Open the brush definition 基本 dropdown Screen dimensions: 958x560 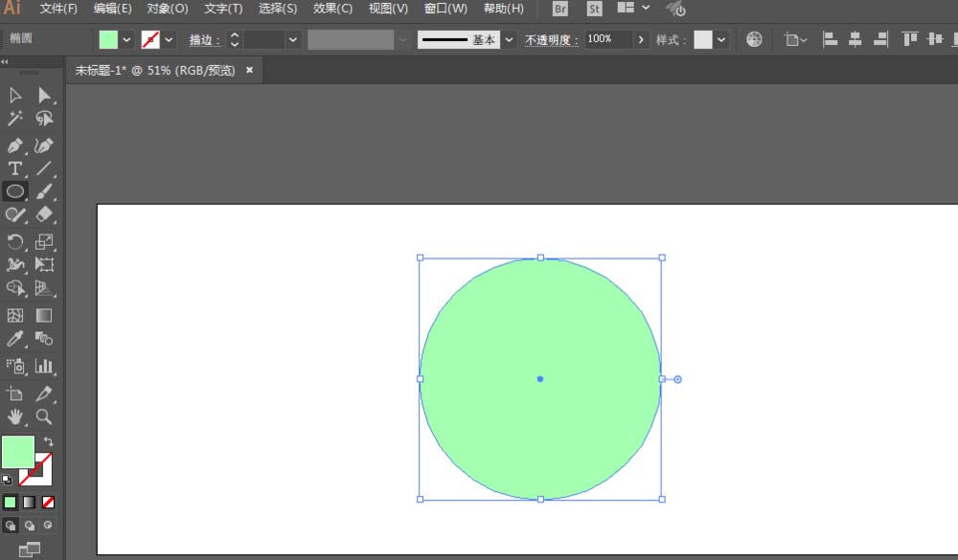tap(509, 39)
